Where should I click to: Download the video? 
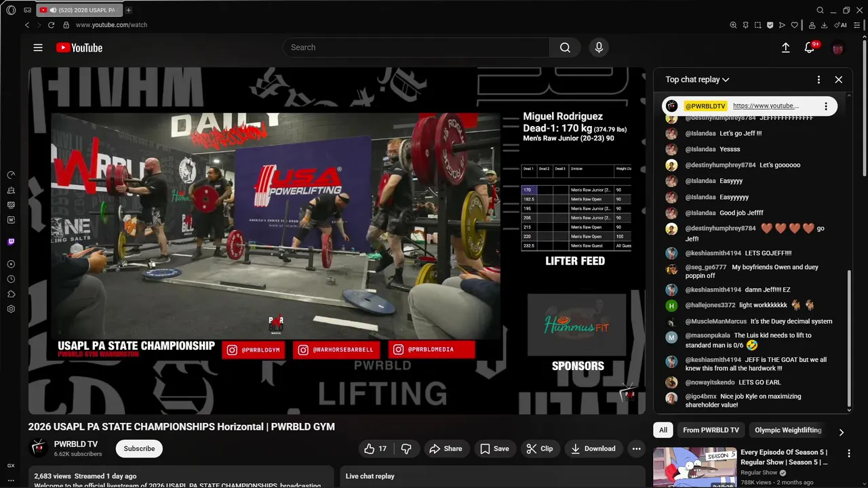click(x=593, y=449)
